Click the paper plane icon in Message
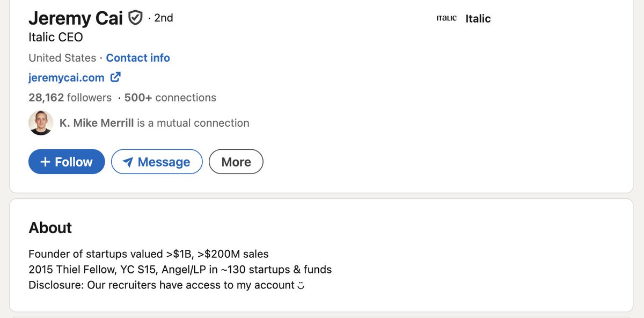Image resolution: width=644 pixels, height=318 pixels. point(128,162)
